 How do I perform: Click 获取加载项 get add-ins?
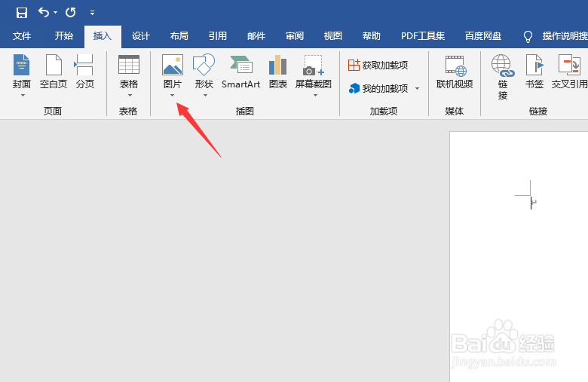pos(378,66)
